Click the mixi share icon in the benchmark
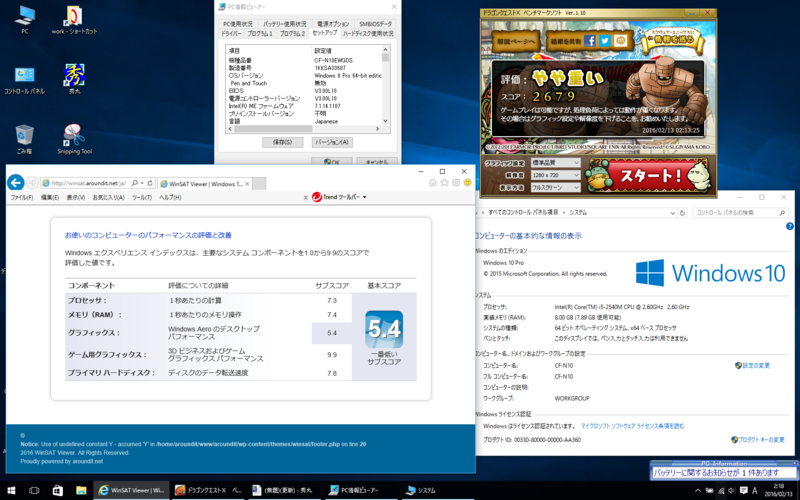 [x=620, y=41]
